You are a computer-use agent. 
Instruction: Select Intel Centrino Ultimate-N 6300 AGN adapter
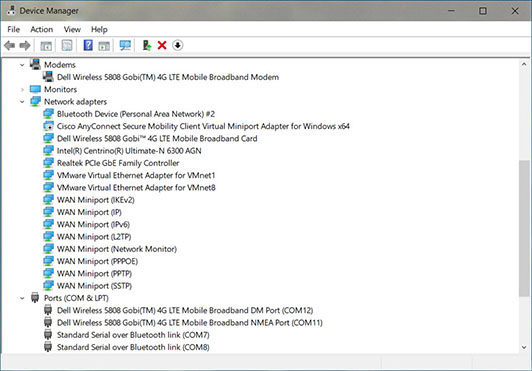(x=129, y=151)
